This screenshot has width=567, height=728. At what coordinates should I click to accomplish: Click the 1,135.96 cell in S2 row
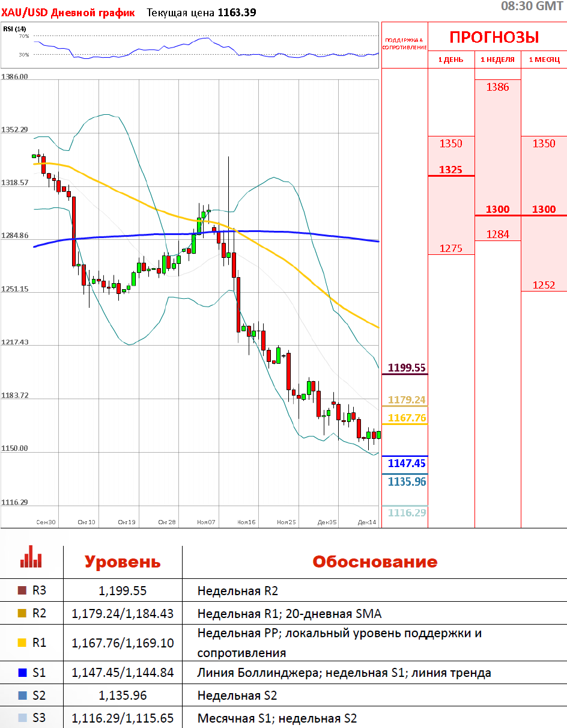tap(123, 696)
